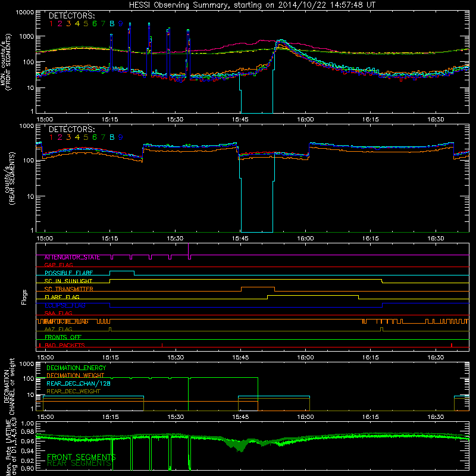This screenshot has height=476, width=476.
Task: Click the POSSIBLE_FLARE flag label
Action: click(x=68, y=273)
